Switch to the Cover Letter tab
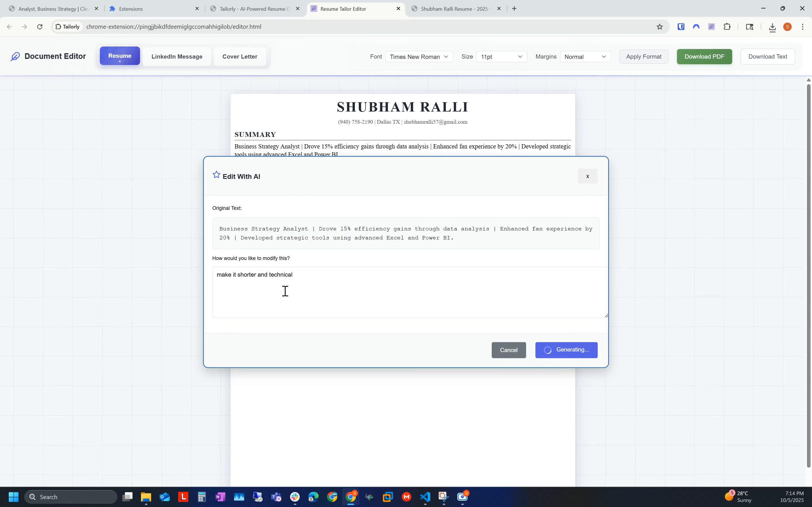 click(x=240, y=56)
